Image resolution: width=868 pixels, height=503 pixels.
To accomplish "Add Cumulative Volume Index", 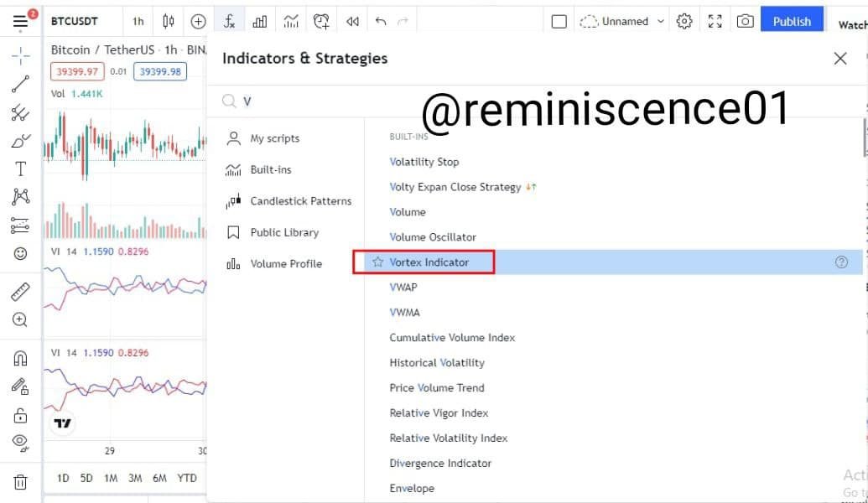I will (452, 338).
